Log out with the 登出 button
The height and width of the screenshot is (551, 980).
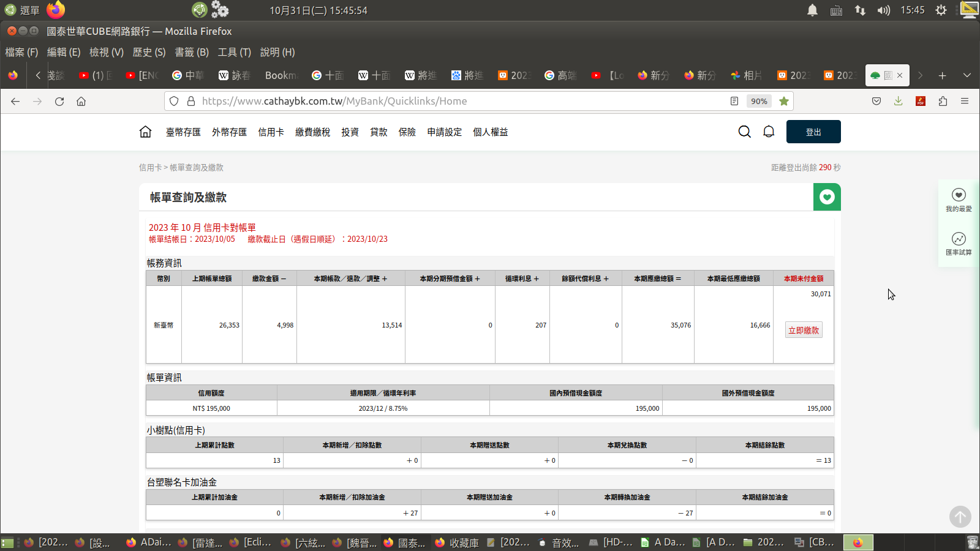click(x=813, y=132)
